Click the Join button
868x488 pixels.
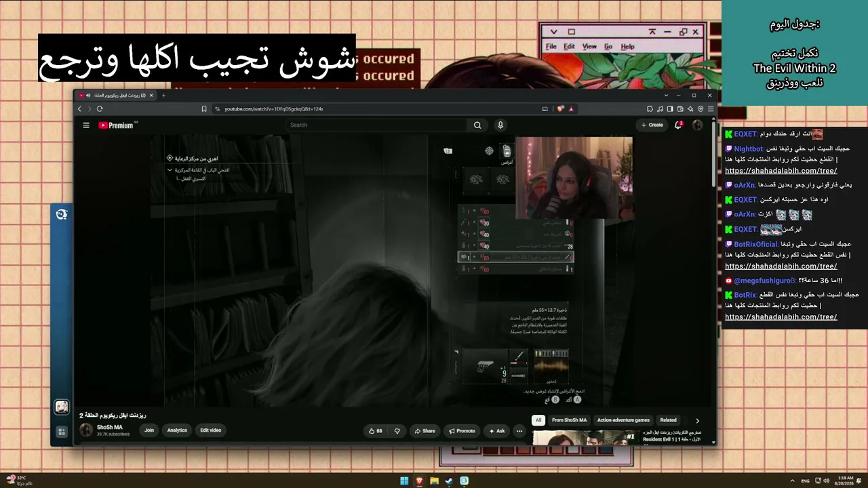click(x=149, y=430)
